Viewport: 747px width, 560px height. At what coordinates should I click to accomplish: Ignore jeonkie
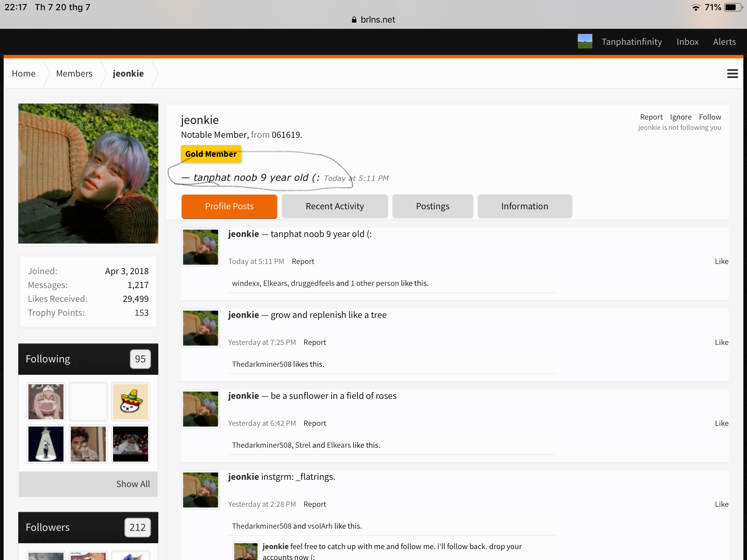pos(681,117)
